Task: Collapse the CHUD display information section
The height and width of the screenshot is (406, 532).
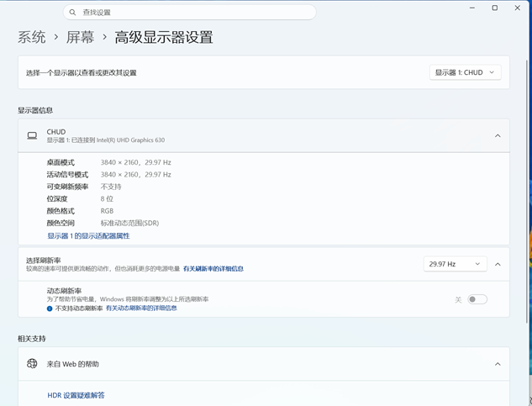Action: tap(498, 136)
